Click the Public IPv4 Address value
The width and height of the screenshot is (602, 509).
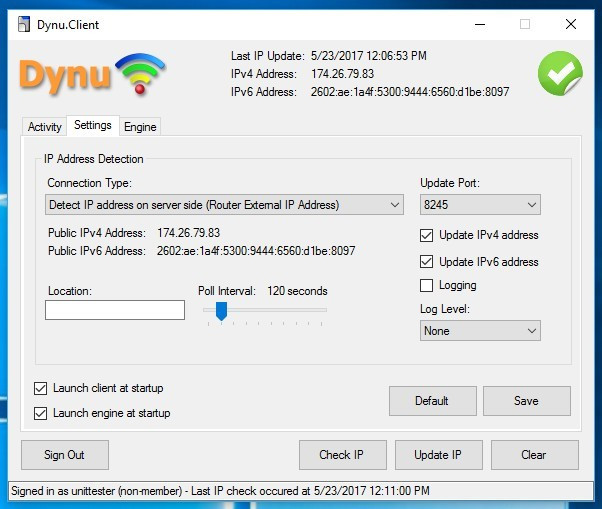(189, 233)
